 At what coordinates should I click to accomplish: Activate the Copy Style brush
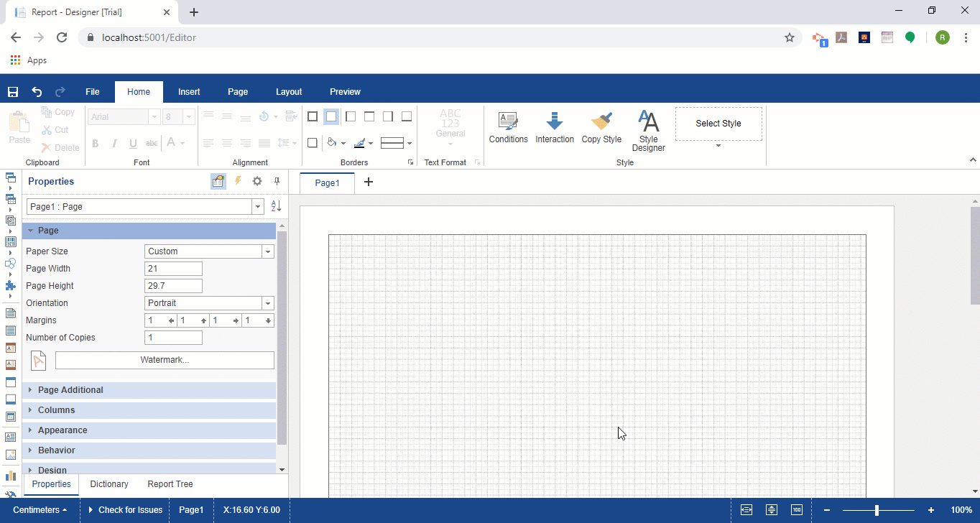click(x=601, y=128)
